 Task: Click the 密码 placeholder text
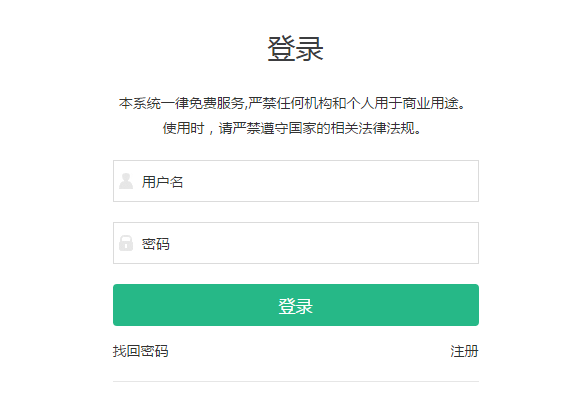pyautogui.click(x=156, y=244)
